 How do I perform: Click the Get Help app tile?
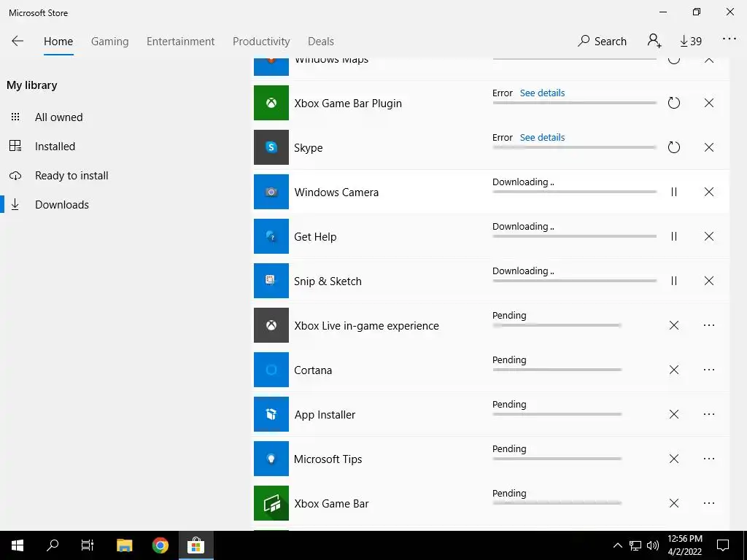point(271,236)
